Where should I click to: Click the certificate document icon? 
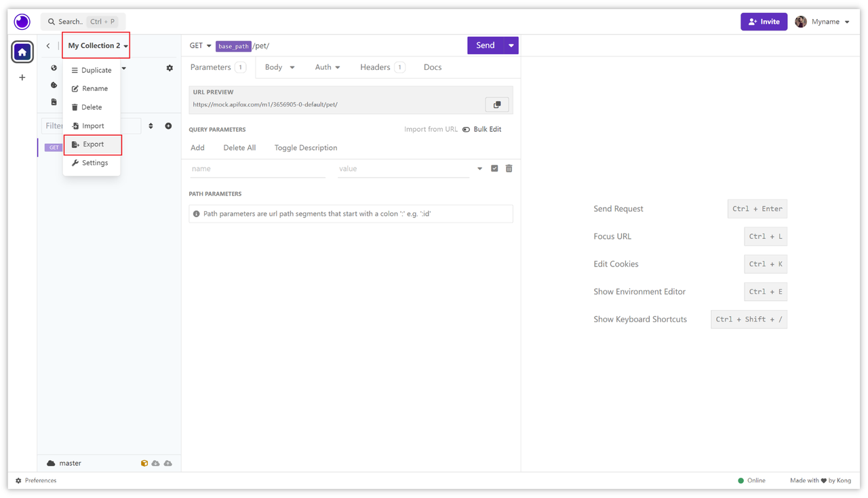(54, 102)
